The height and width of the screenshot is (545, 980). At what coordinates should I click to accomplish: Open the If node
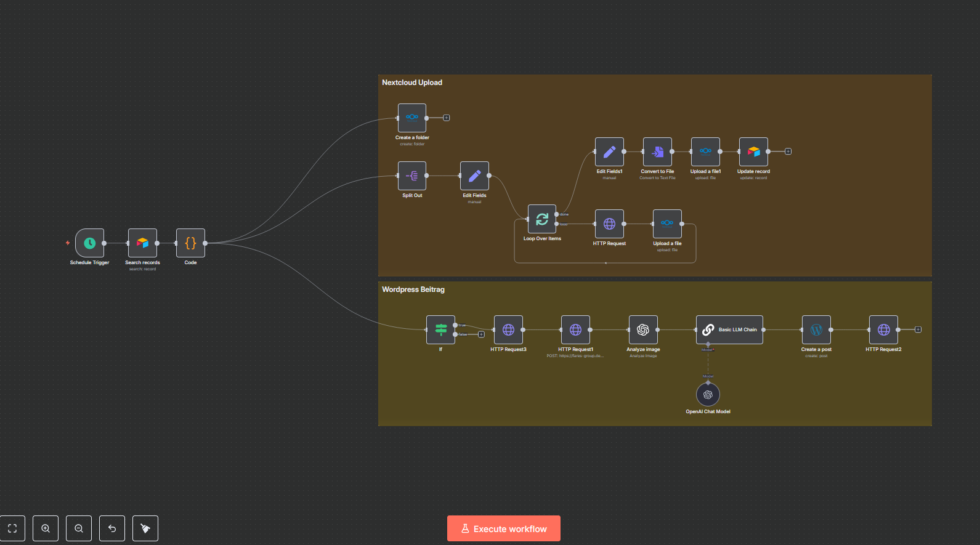click(x=440, y=329)
